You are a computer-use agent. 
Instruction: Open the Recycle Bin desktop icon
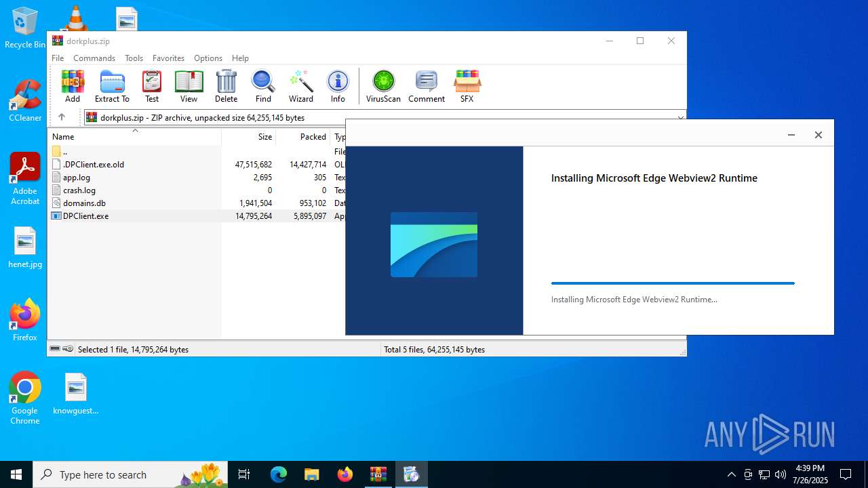pos(25,28)
